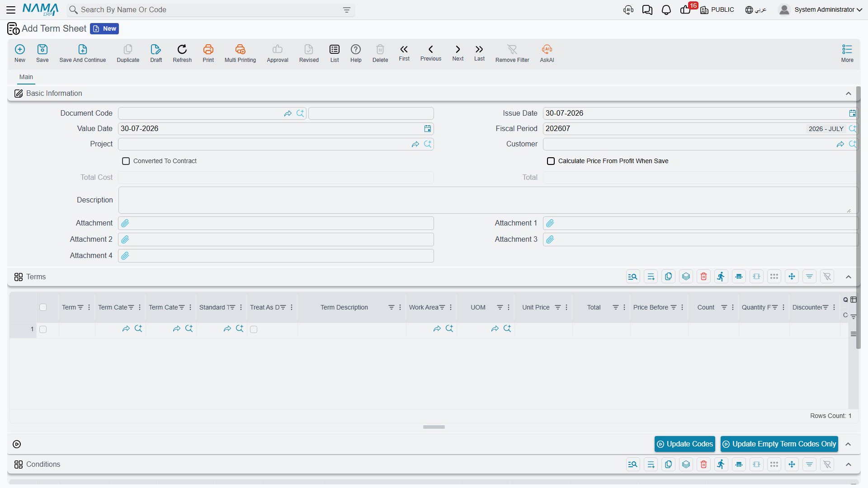Click the NAMA ERP logo
This screenshot has height=488, width=868.
[x=40, y=9]
